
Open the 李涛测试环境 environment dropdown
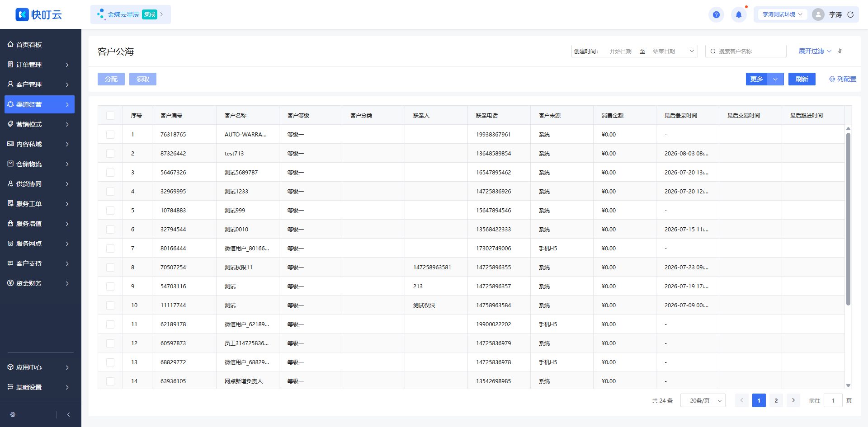pyautogui.click(x=782, y=14)
